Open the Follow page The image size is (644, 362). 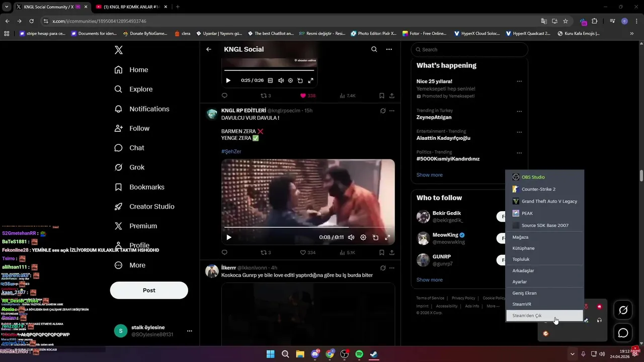click(132, 128)
